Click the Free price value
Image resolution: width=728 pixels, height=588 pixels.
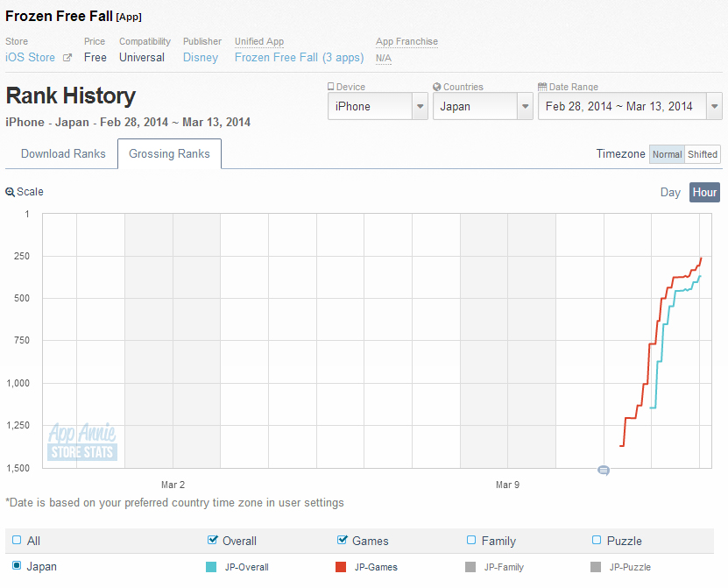click(95, 58)
